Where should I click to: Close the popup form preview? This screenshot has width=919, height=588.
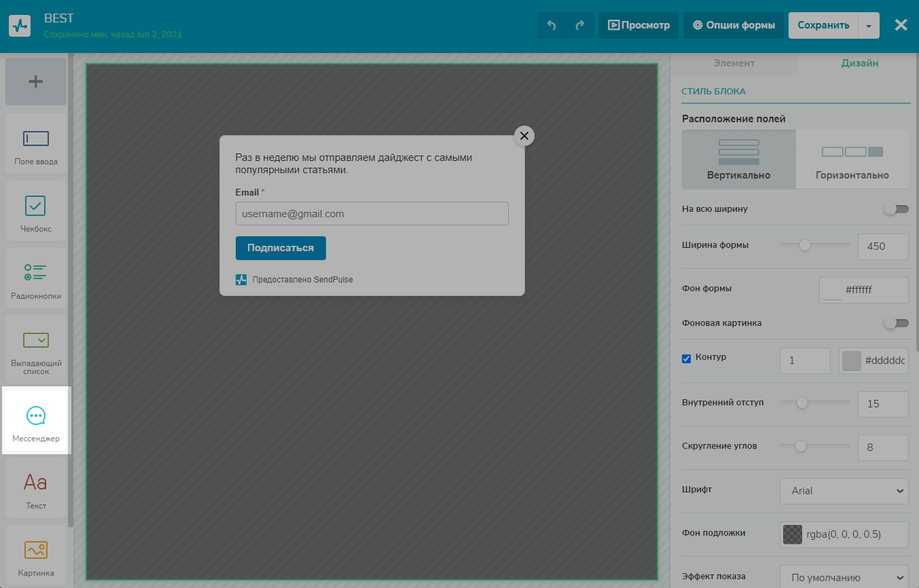click(x=524, y=136)
